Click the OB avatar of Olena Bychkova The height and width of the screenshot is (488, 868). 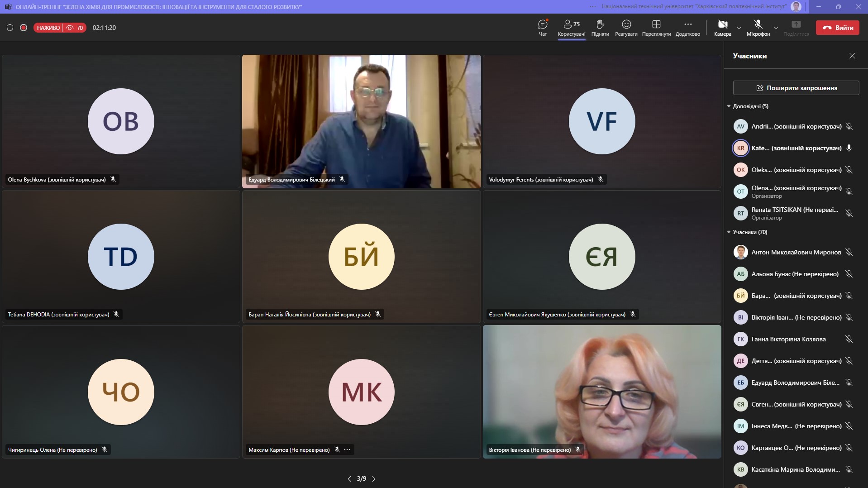point(121,121)
